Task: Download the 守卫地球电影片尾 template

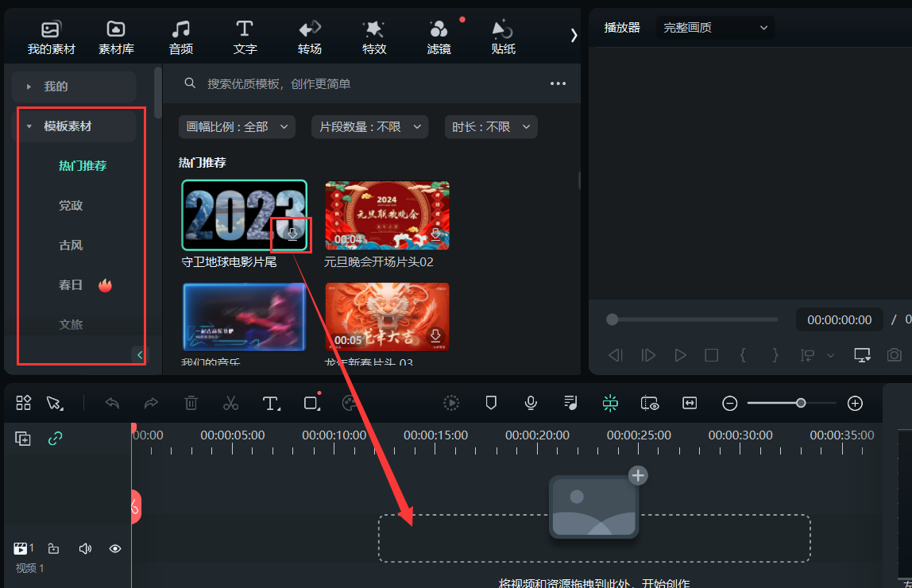Action: (292, 234)
